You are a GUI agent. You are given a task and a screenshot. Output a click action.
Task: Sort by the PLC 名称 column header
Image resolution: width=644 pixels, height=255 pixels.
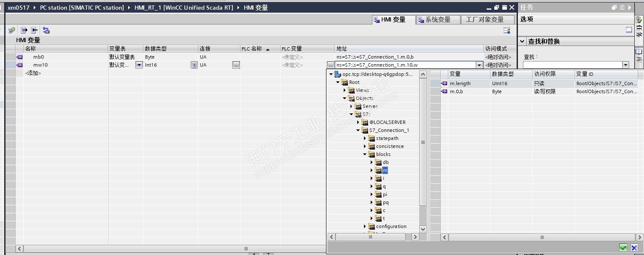(260, 49)
